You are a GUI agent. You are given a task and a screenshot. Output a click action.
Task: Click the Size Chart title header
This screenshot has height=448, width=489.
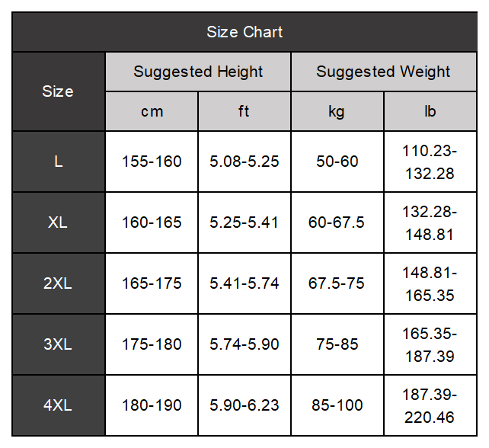point(244,32)
